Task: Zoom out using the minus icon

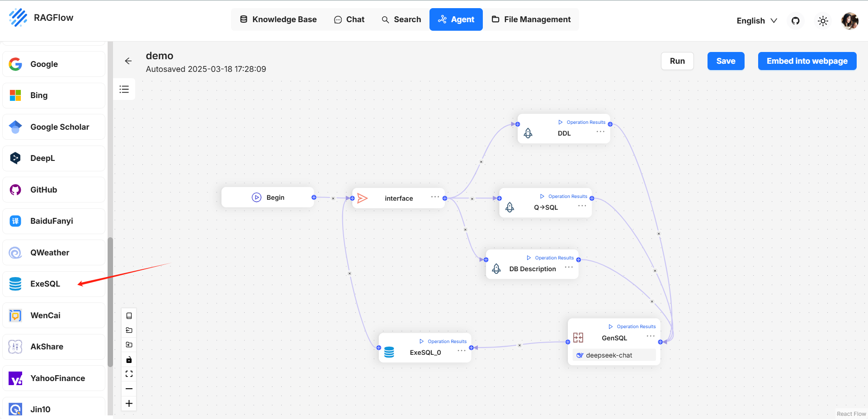Action: click(129, 389)
